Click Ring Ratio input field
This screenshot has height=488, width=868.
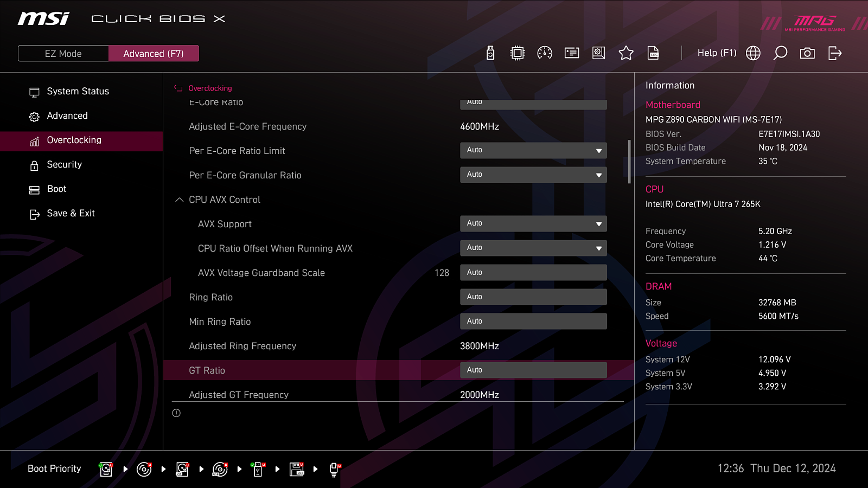533,297
